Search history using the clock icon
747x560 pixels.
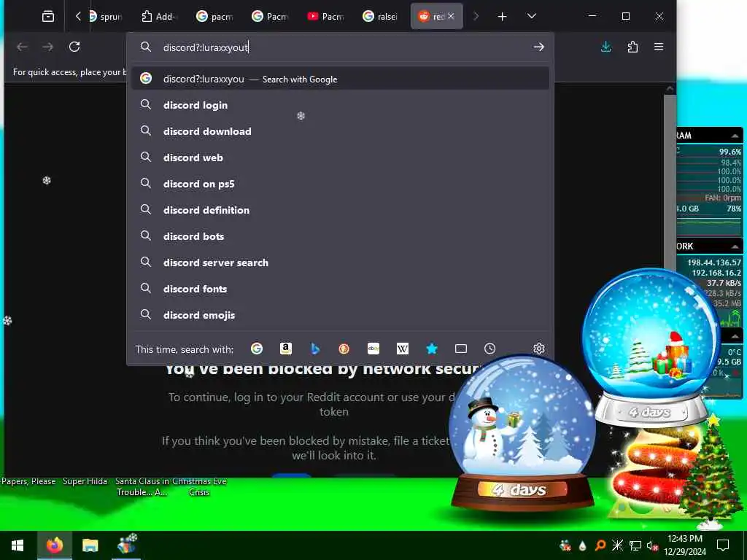pyautogui.click(x=489, y=349)
